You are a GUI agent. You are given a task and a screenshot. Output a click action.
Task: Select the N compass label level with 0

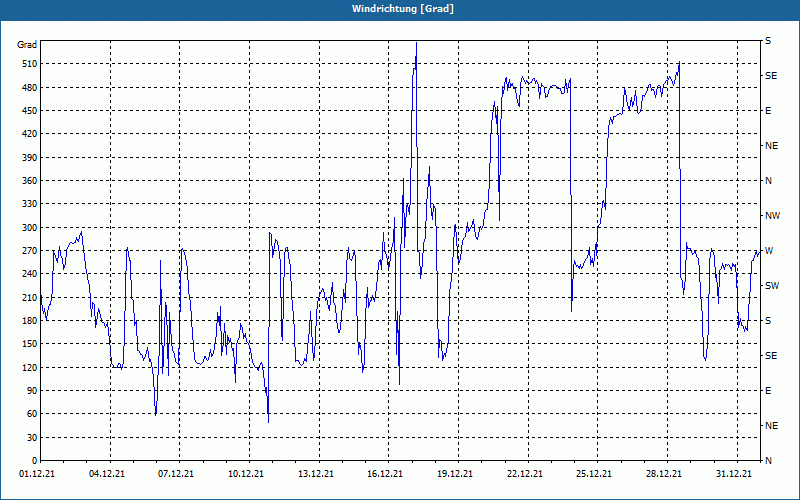pyautogui.click(x=769, y=460)
